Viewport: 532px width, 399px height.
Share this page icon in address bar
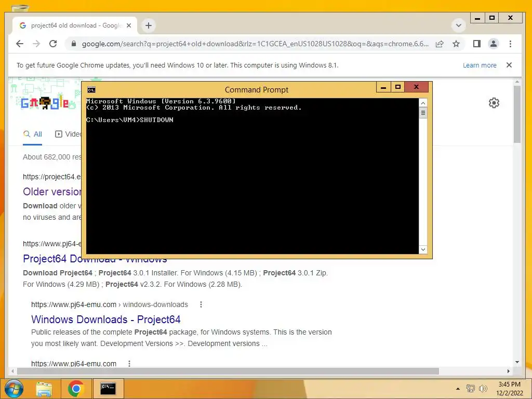click(x=440, y=44)
